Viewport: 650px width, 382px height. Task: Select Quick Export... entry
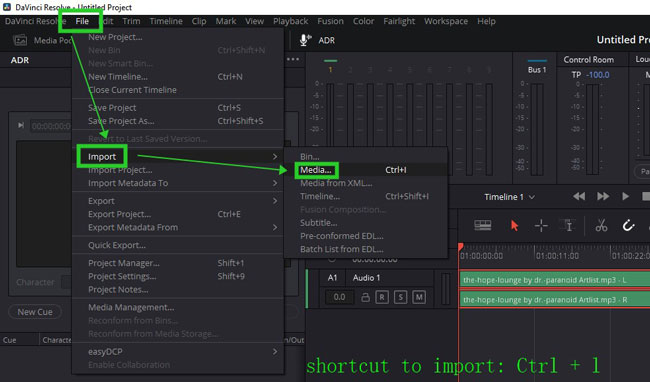(x=178, y=245)
